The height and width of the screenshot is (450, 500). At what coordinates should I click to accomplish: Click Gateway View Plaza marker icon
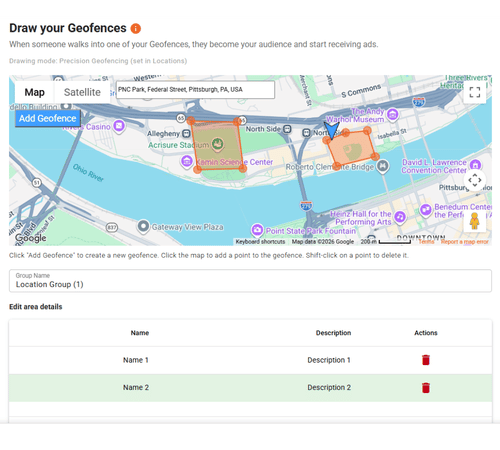[143, 226]
